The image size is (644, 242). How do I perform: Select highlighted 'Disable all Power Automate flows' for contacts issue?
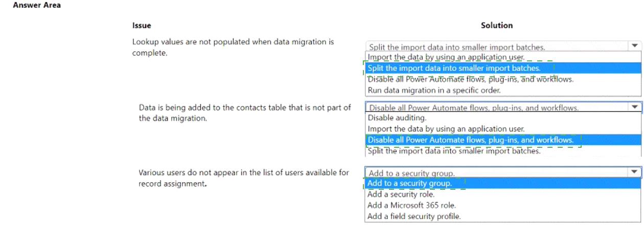coord(471,140)
